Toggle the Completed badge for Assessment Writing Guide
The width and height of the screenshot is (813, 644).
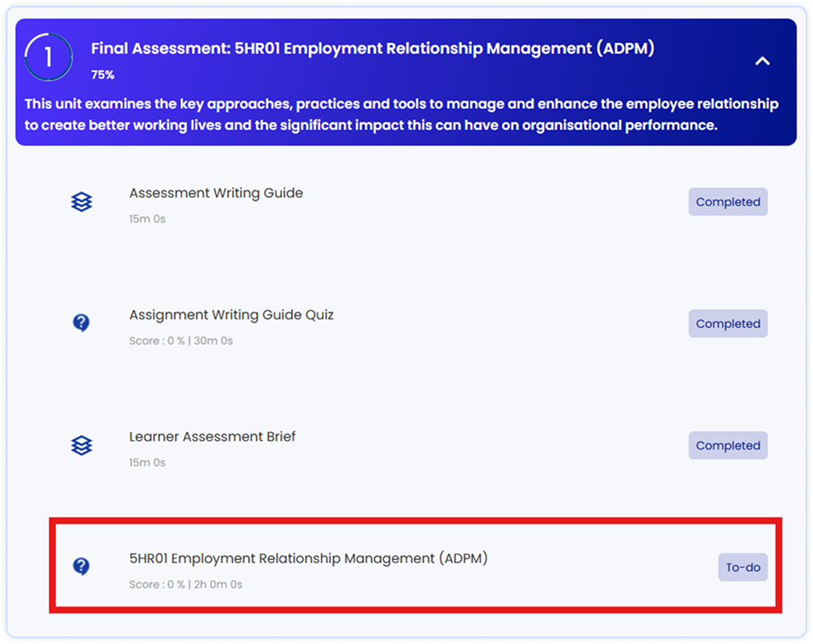point(727,202)
